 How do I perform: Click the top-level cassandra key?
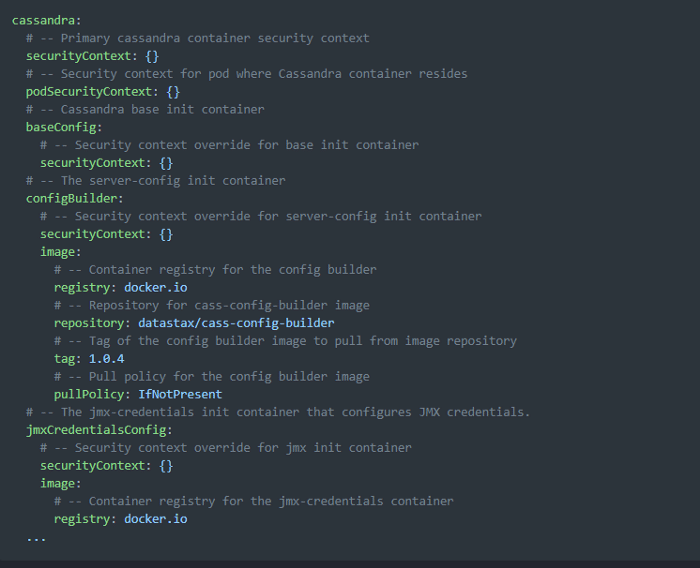click(x=43, y=21)
